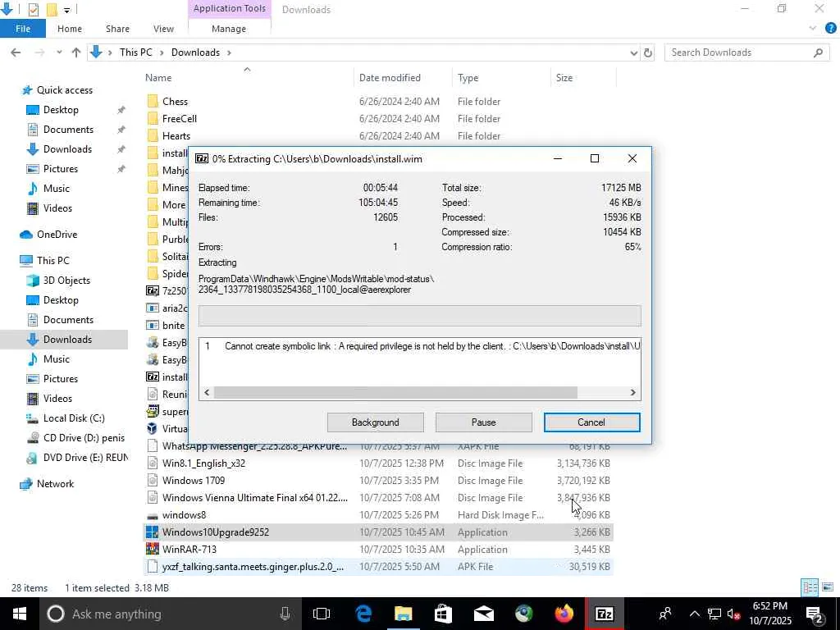Select This PC in the address breadcrumb
This screenshot has width=840, height=630.
[x=135, y=52]
